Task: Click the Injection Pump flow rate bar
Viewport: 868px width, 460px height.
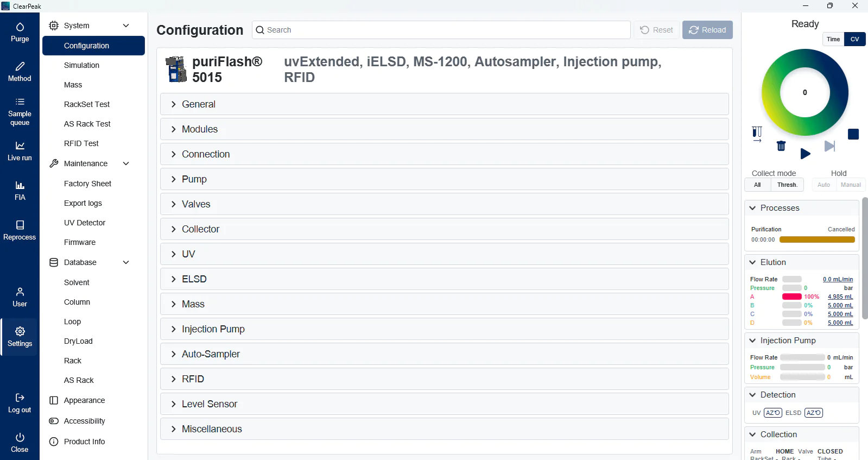Action: 802,357
